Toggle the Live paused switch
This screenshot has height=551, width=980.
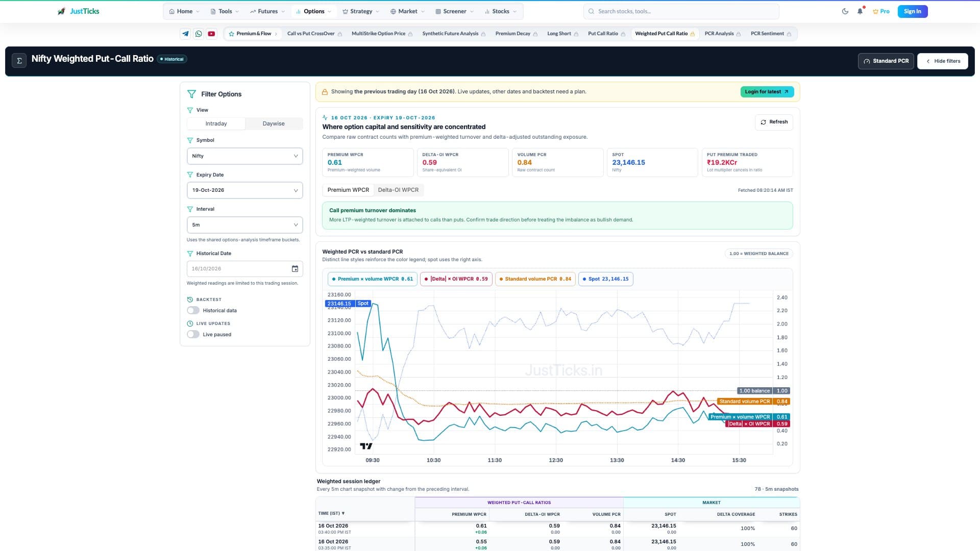193,334
